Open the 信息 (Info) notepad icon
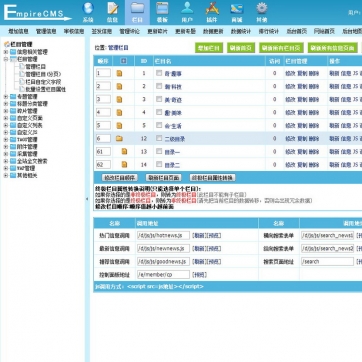The height and width of the screenshot is (362, 362). 112,8
